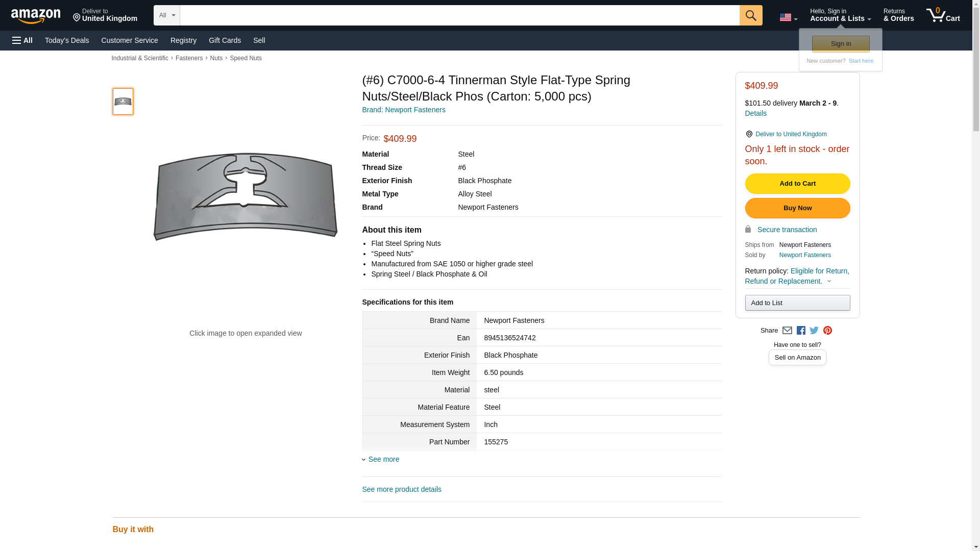
Task: Select the product image thumbnail
Action: click(122, 102)
